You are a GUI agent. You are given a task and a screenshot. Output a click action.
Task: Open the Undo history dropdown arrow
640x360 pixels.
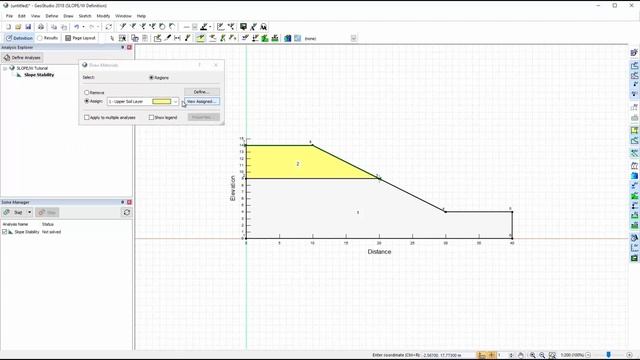[83, 27]
